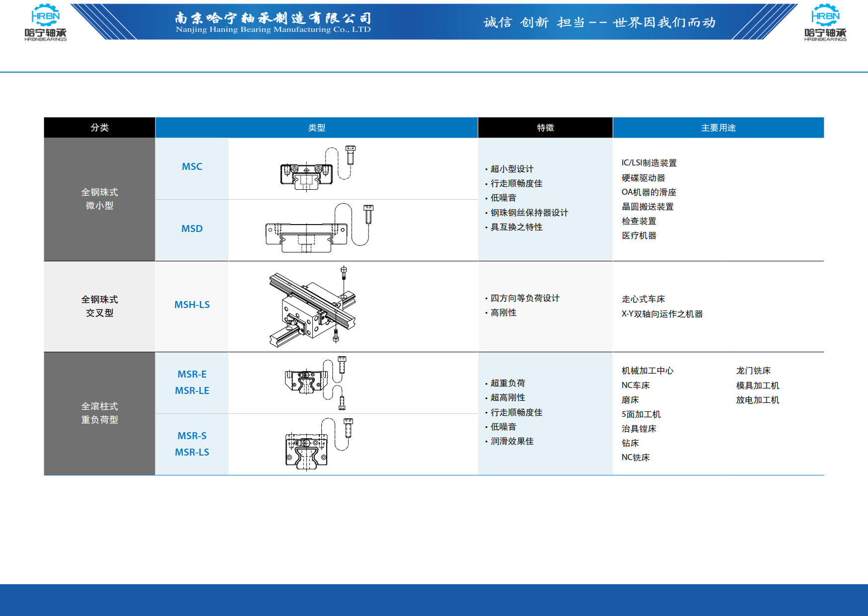Image resolution: width=868 pixels, height=616 pixels.
Task: Select the '分类' column header
Action: [99, 128]
